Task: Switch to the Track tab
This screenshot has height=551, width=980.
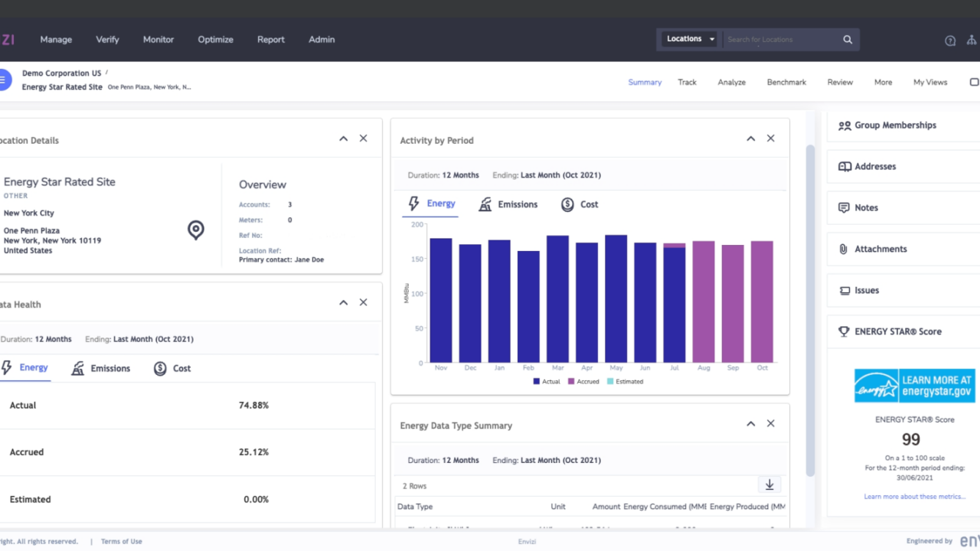Action: (x=687, y=82)
